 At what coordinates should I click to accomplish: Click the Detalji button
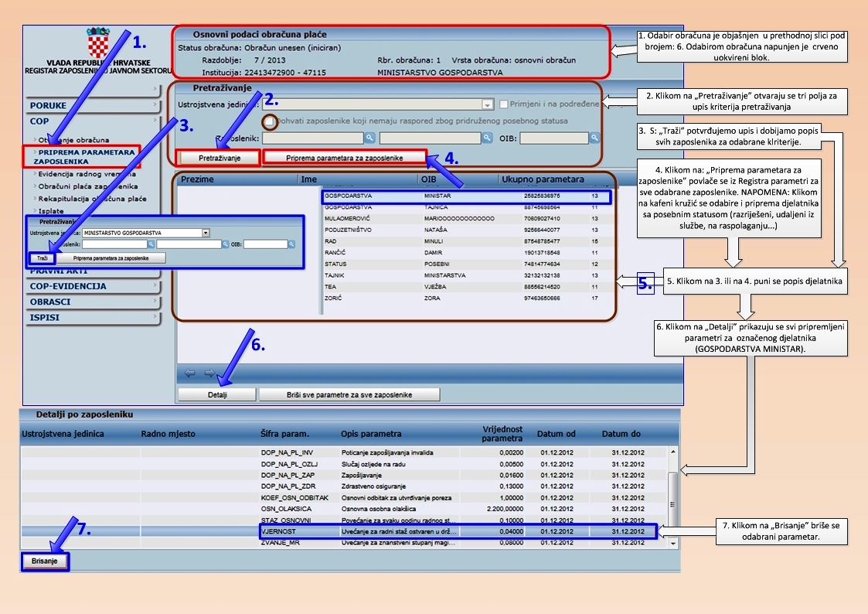pos(217,394)
